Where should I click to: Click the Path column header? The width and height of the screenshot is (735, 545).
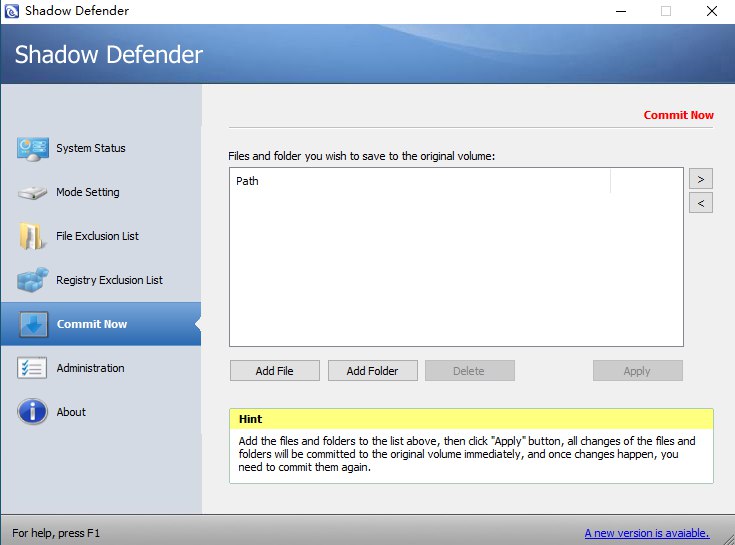coord(420,181)
